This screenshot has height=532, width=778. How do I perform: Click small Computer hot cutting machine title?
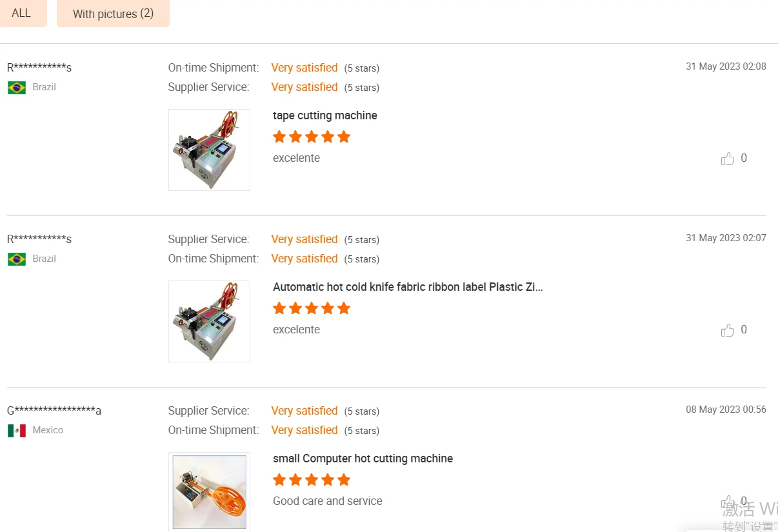point(363,458)
